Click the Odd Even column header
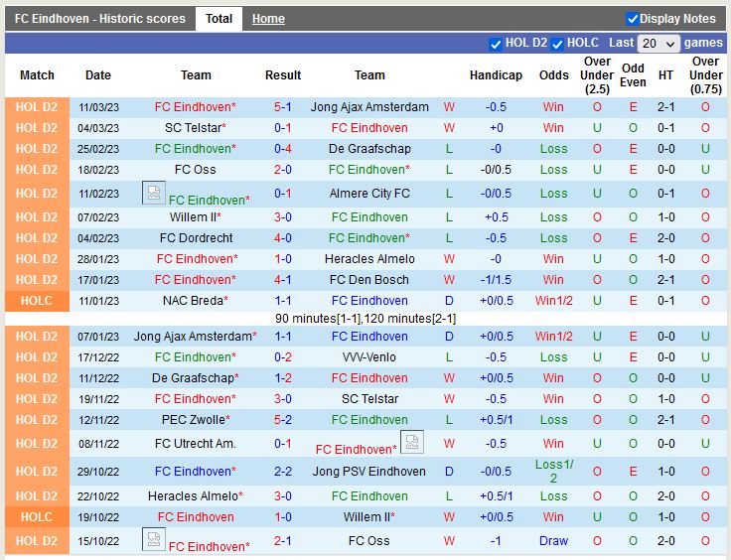This screenshot has height=560, width=731. [x=633, y=75]
